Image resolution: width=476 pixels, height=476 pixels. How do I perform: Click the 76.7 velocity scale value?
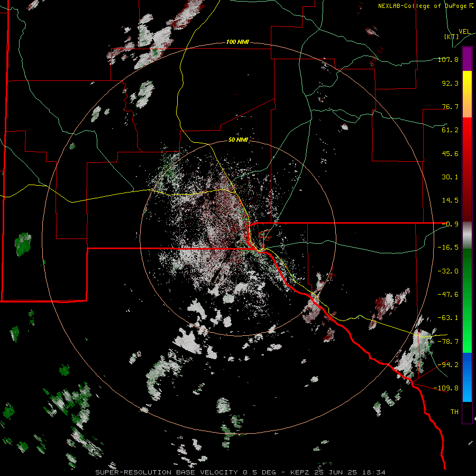(x=450, y=106)
